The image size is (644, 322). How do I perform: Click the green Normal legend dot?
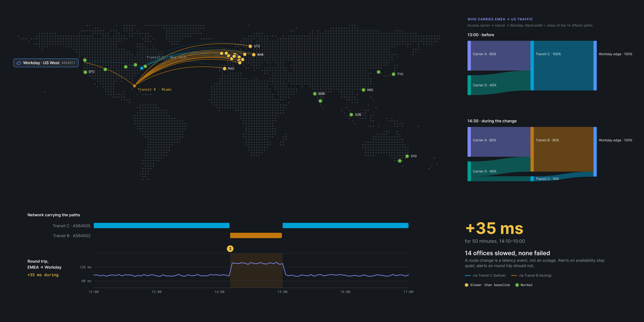pyautogui.click(x=517, y=285)
